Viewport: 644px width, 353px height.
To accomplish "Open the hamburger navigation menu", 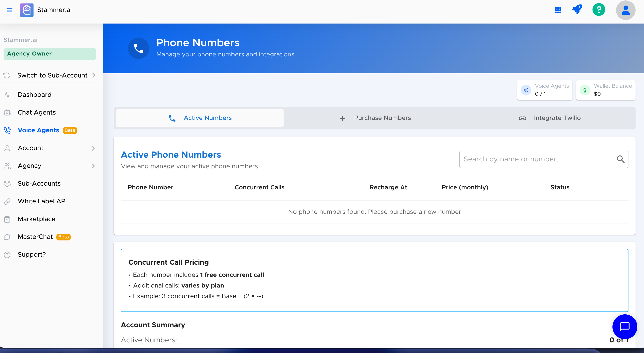I will tap(10, 10).
